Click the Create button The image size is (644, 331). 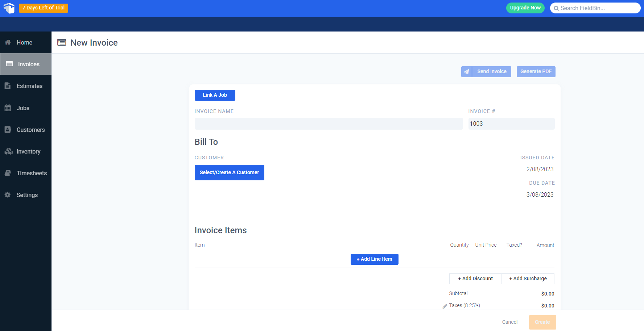click(x=542, y=322)
